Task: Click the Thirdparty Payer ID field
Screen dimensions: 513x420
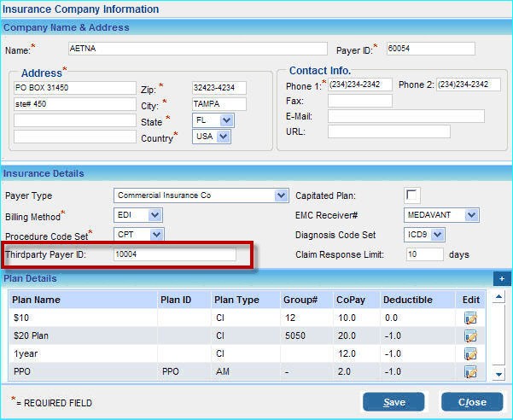Action: [x=174, y=254]
